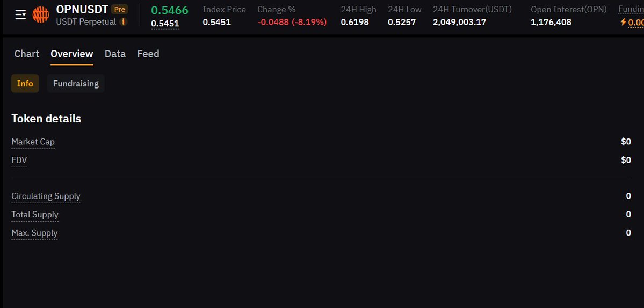644x308 pixels.
Task: Click the Total Supply label
Action: [35, 215]
